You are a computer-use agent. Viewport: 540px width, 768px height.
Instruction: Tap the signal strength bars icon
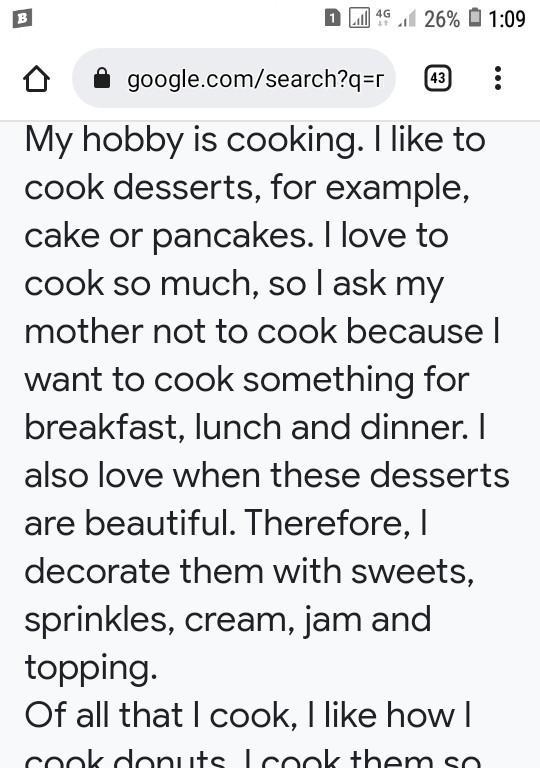pos(359,19)
